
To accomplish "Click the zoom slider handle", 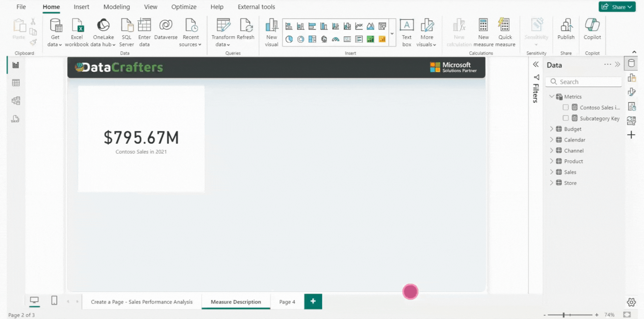I will (x=563, y=315).
